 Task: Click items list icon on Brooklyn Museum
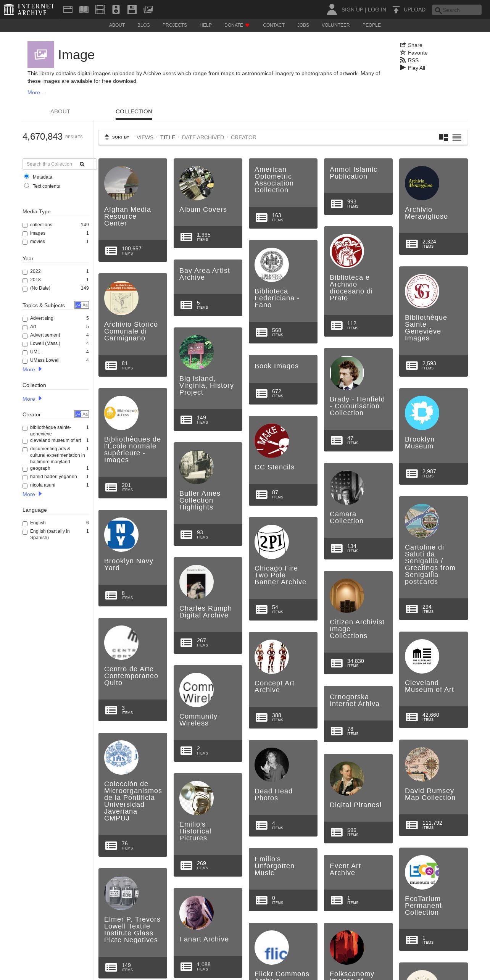click(412, 474)
